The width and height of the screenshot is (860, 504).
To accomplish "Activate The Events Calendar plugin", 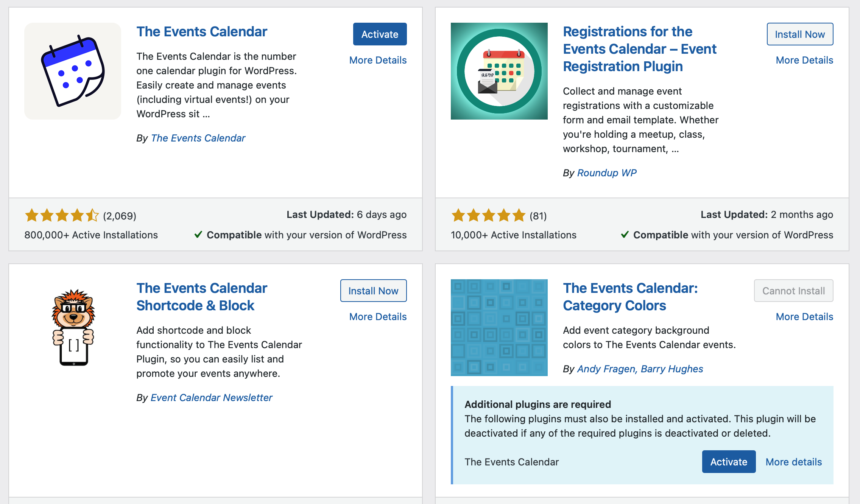I will [380, 34].
